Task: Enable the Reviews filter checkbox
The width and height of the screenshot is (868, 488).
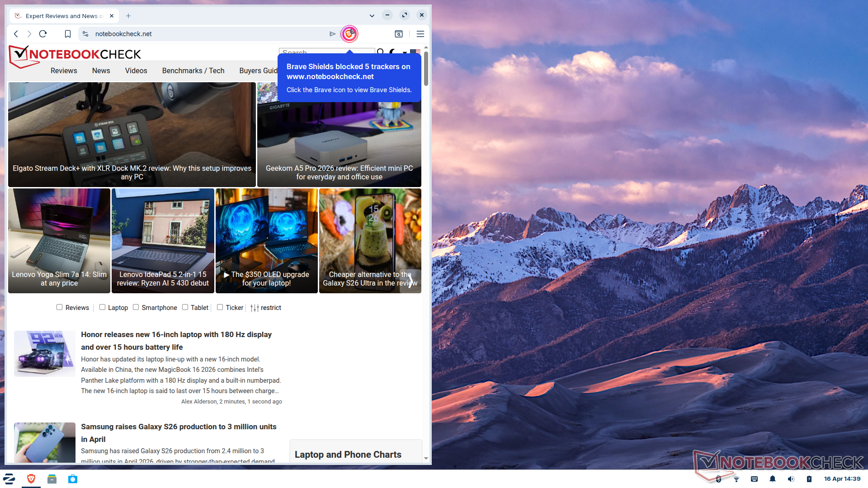Action: pyautogui.click(x=59, y=307)
